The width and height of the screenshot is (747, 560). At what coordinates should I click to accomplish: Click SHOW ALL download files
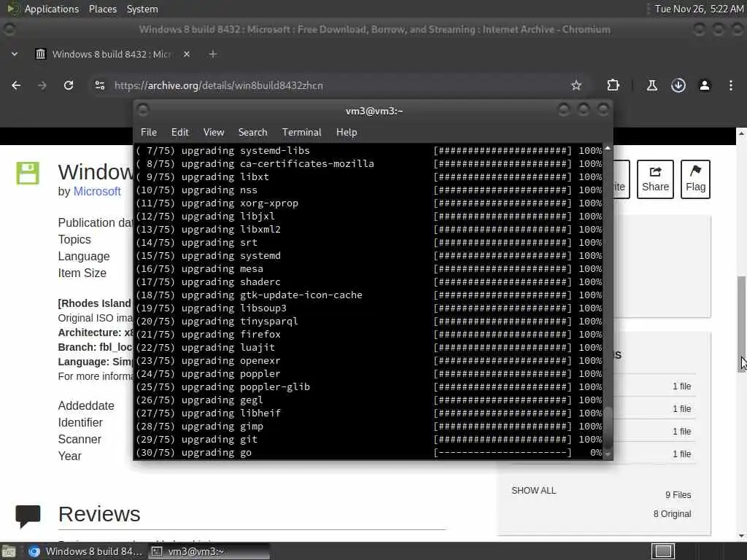[533, 491]
